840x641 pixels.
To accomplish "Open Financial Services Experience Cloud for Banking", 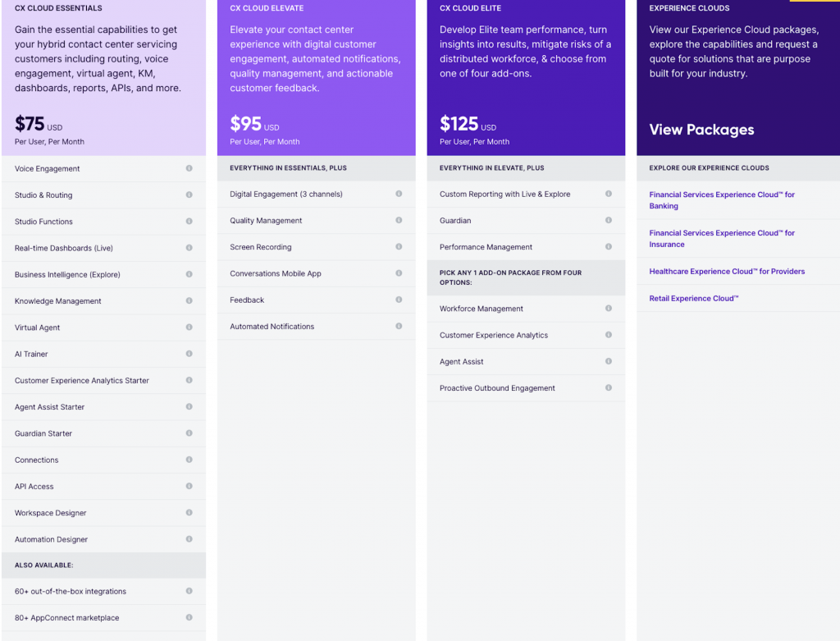I will click(722, 200).
